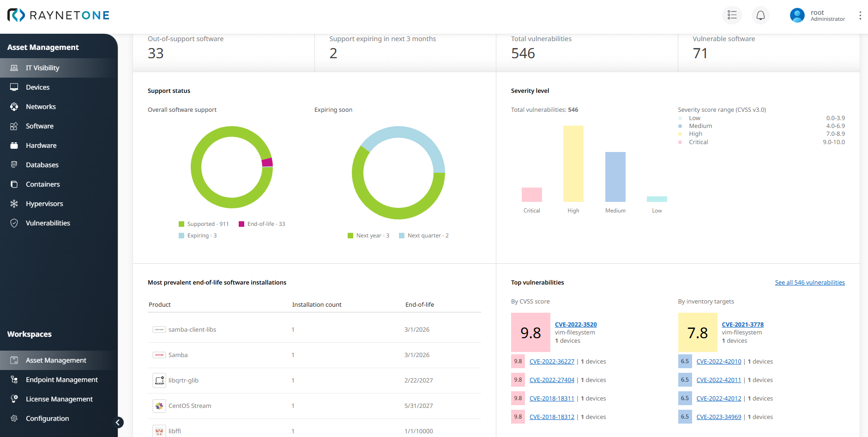The image size is (868, 437).
Task: Click the Supported legend color swatch
Action: pos(181,224)
